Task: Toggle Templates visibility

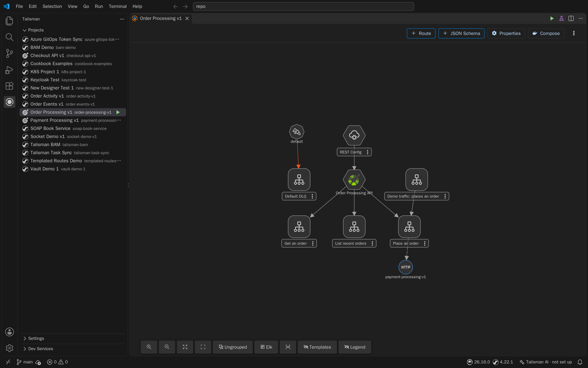Action: tap(317, 347)
